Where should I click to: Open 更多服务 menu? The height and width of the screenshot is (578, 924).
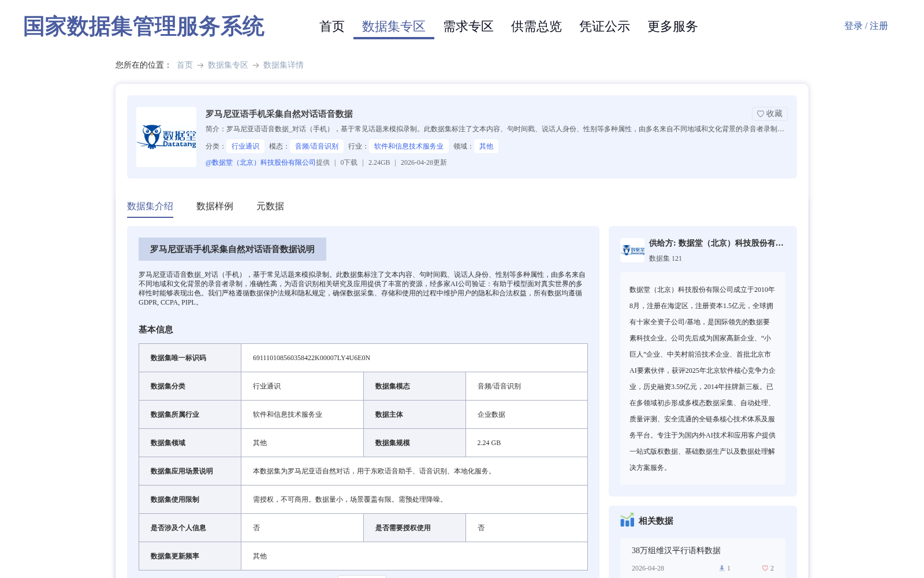[673, 27]
